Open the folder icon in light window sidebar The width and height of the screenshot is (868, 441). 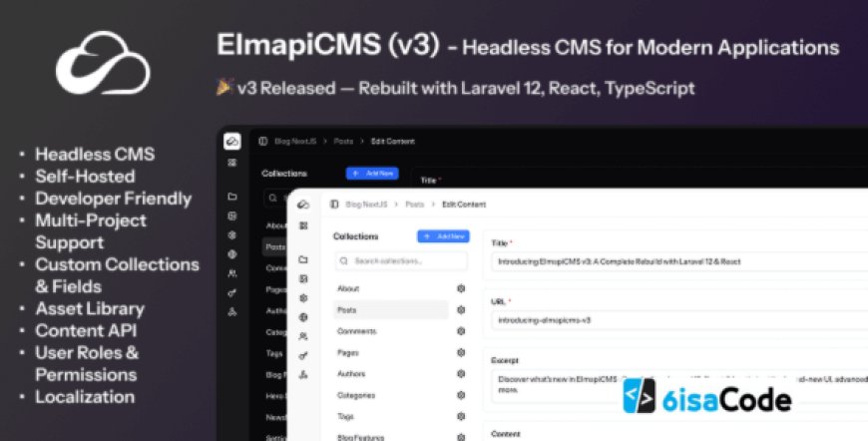coord(303,259)
